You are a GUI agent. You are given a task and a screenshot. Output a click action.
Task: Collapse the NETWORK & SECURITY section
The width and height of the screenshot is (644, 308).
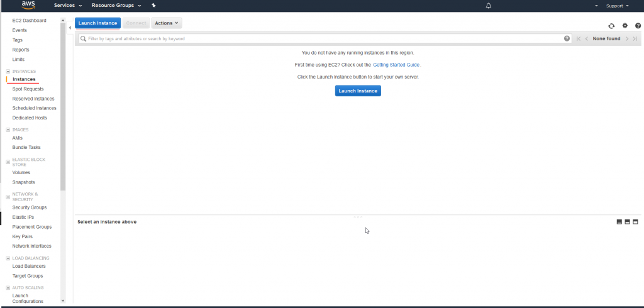point(8,197)
